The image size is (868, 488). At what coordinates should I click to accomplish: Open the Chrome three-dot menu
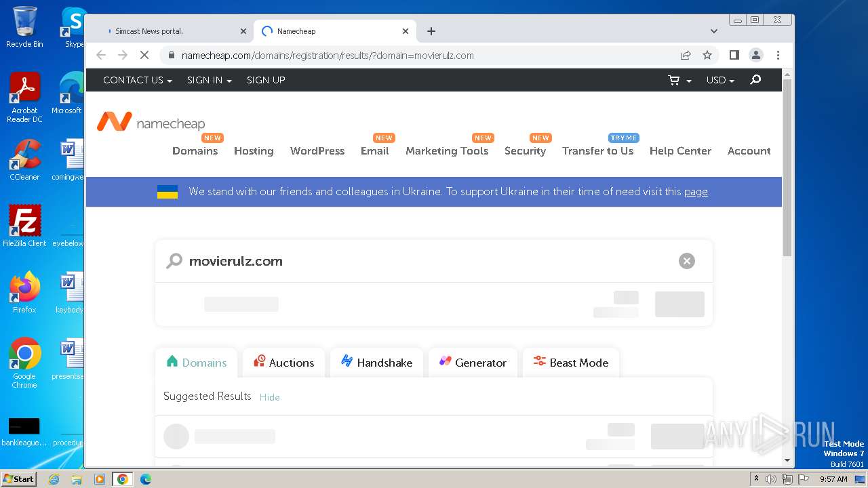click(x=778, y=56)
